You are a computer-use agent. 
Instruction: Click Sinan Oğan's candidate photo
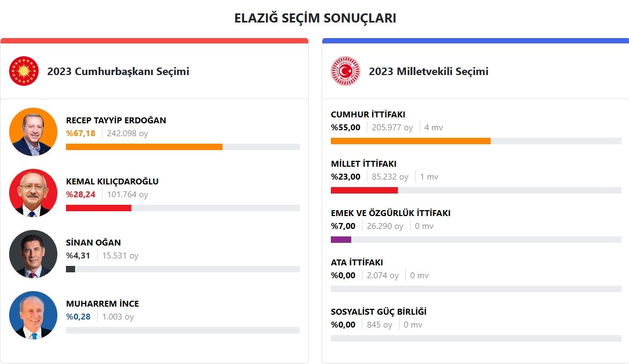click(x=33, y=254)
